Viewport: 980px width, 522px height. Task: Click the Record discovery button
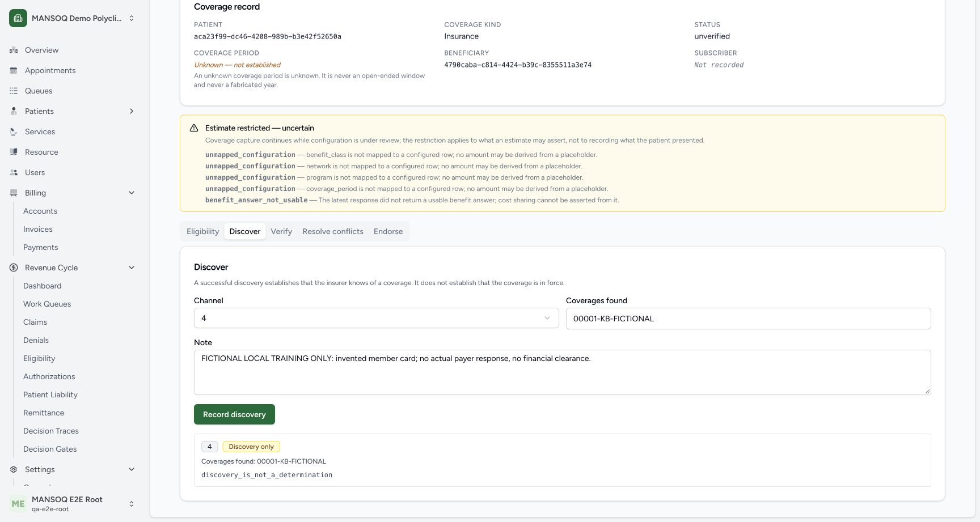[x=234, y=414]
